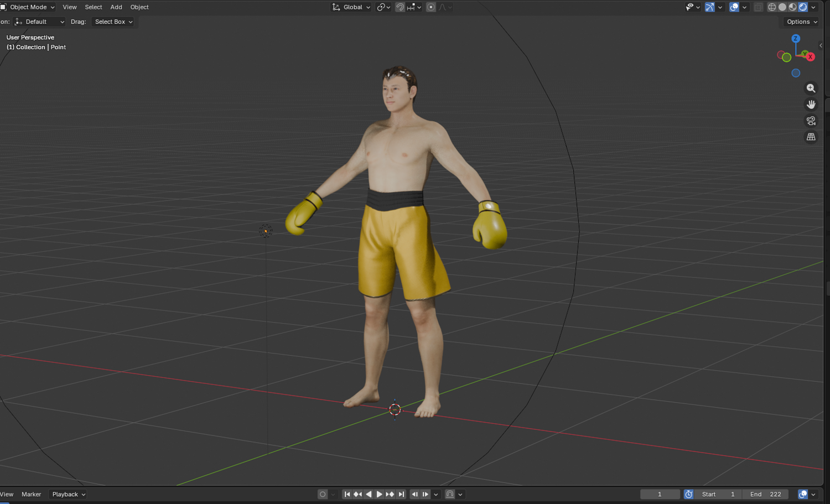Open the Object Mode dropdown
Viewport: 830px width, 504px height.
tap(28, 7)
